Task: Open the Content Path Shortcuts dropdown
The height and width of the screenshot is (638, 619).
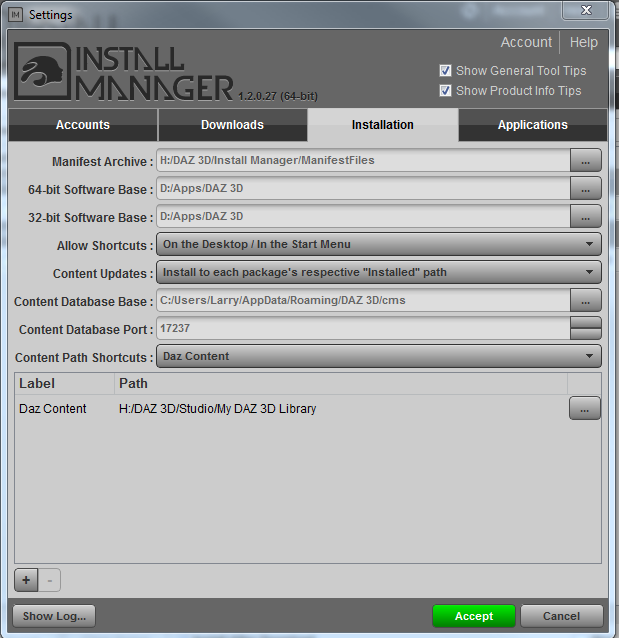Action: tap(378, 356)
